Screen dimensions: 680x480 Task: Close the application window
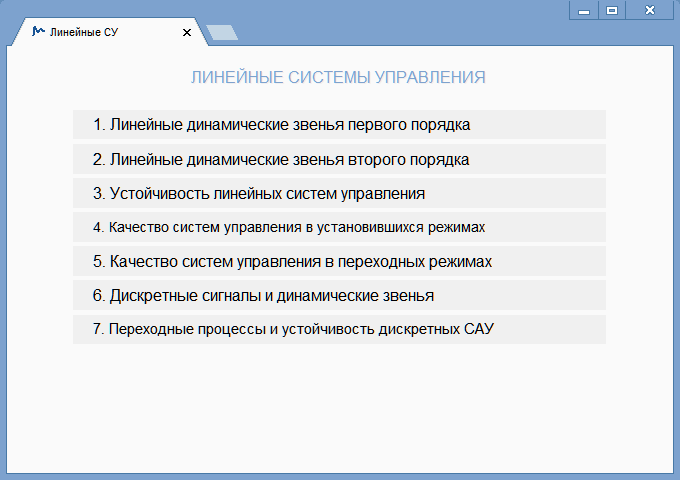point(650,10)
